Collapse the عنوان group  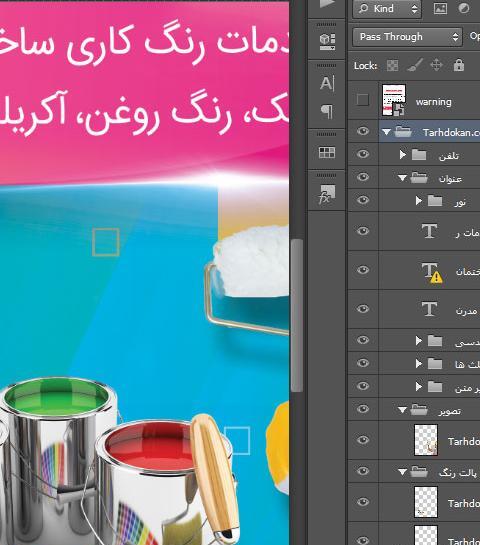[402, 178]
